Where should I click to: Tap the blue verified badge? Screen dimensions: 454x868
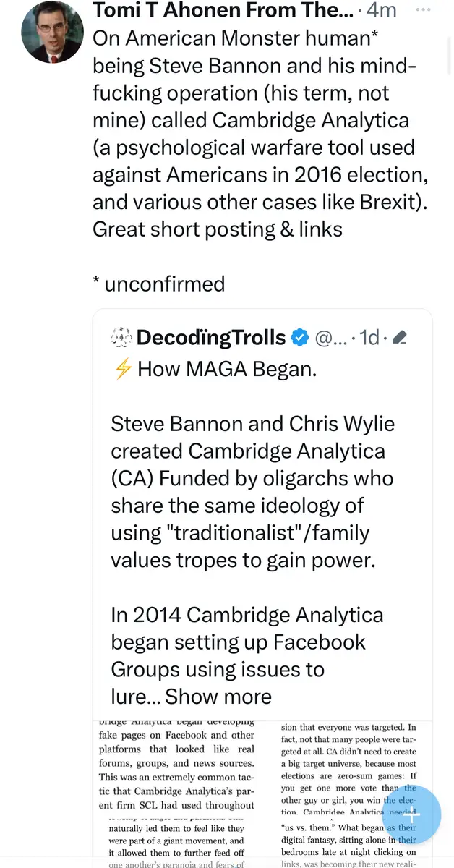(x=300, y=337)
